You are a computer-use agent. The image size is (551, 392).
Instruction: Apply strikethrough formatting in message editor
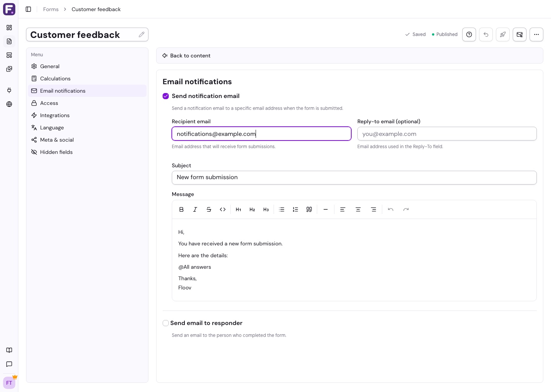[x=209, y=209]
